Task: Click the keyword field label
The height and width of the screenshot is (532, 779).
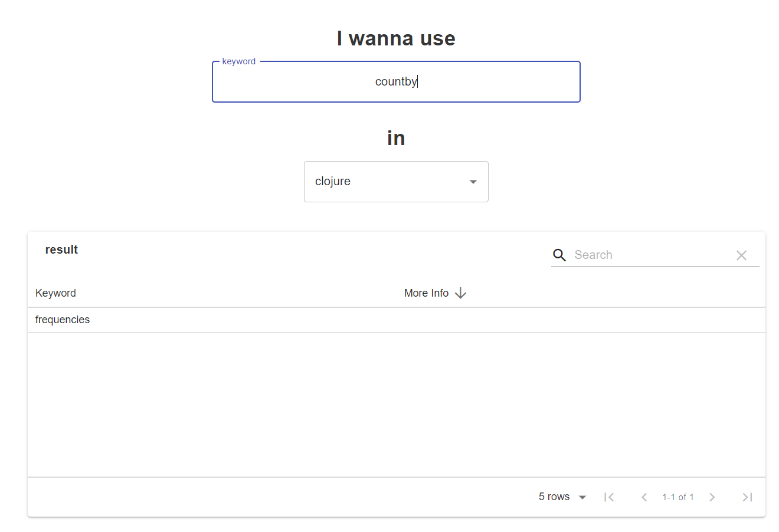Action: tap(238, 61)
